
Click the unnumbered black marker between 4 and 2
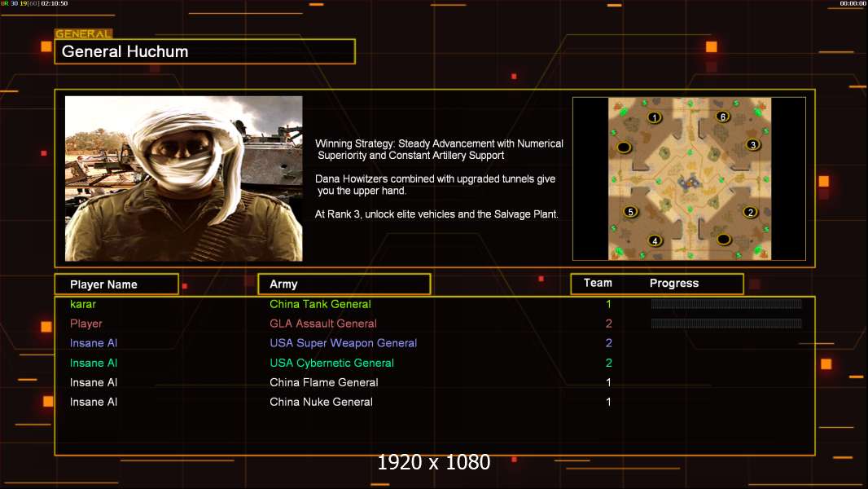(724, 240)
